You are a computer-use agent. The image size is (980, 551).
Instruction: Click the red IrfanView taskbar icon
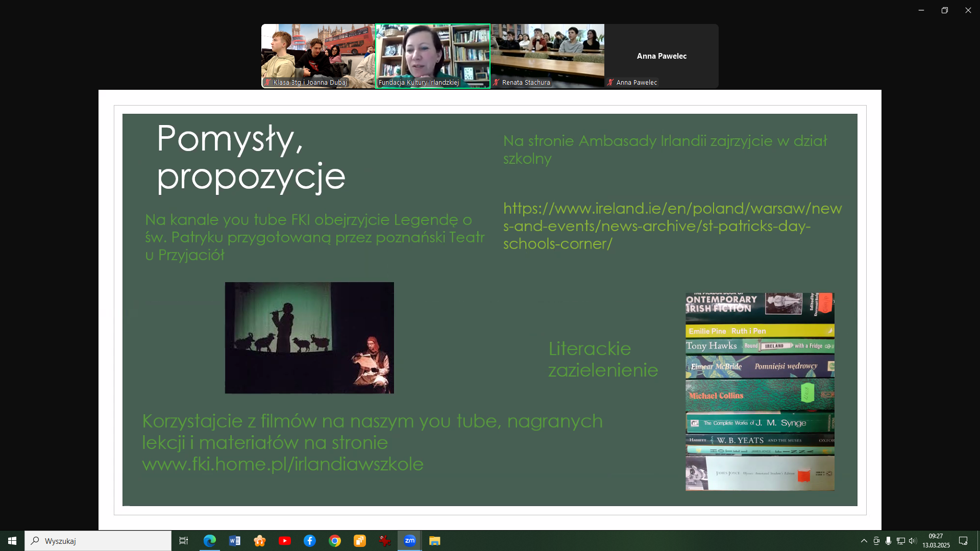point(384,541)
